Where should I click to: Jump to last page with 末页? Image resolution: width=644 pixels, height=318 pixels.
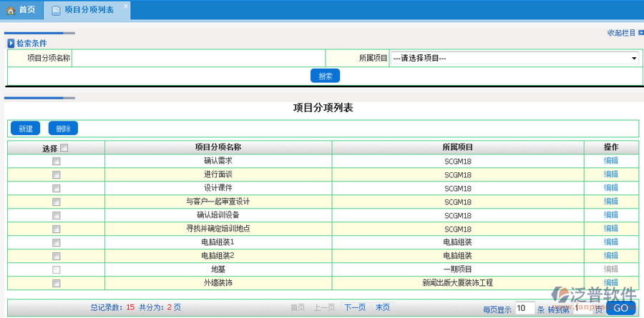pos(383,307)
